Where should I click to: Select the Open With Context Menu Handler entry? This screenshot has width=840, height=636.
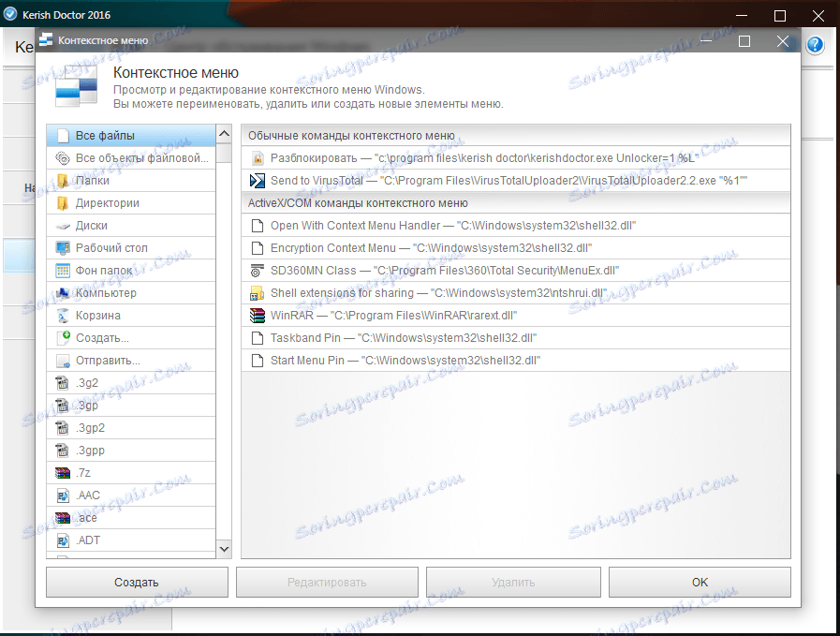click(516, 226)
